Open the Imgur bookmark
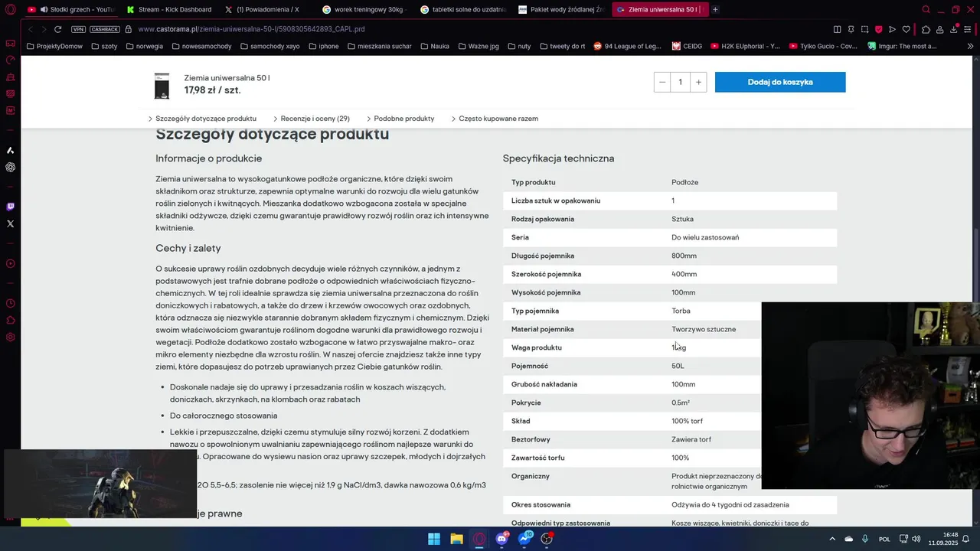The image size is (980, 551). coord(902,46)
